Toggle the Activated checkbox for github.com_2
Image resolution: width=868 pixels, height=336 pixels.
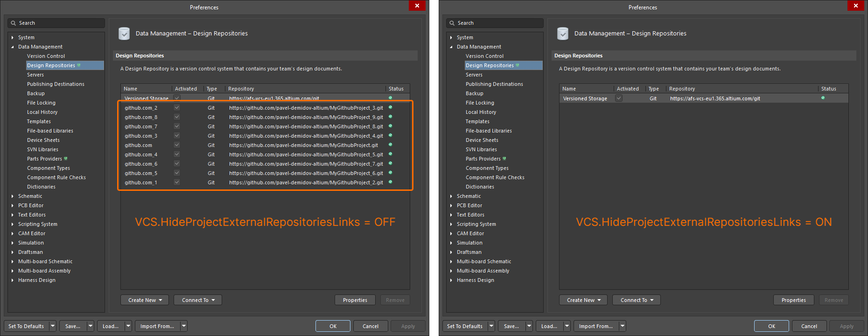(177, 108)
